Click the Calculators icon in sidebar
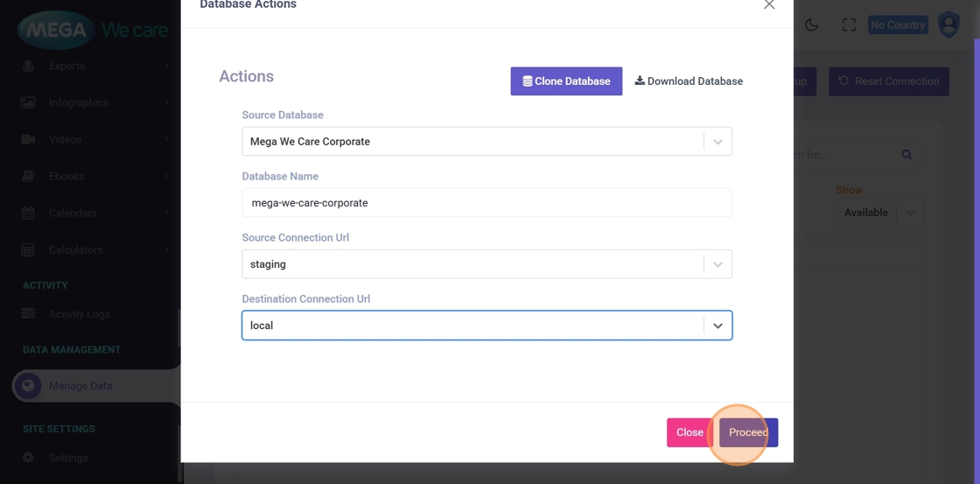This screenshot has width=980, height=484. [28, 249]
